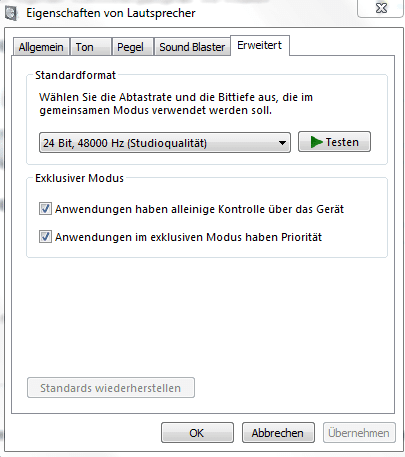Select the Pegel tab
The image size is (405, 457).
click(x=132, y=47)
